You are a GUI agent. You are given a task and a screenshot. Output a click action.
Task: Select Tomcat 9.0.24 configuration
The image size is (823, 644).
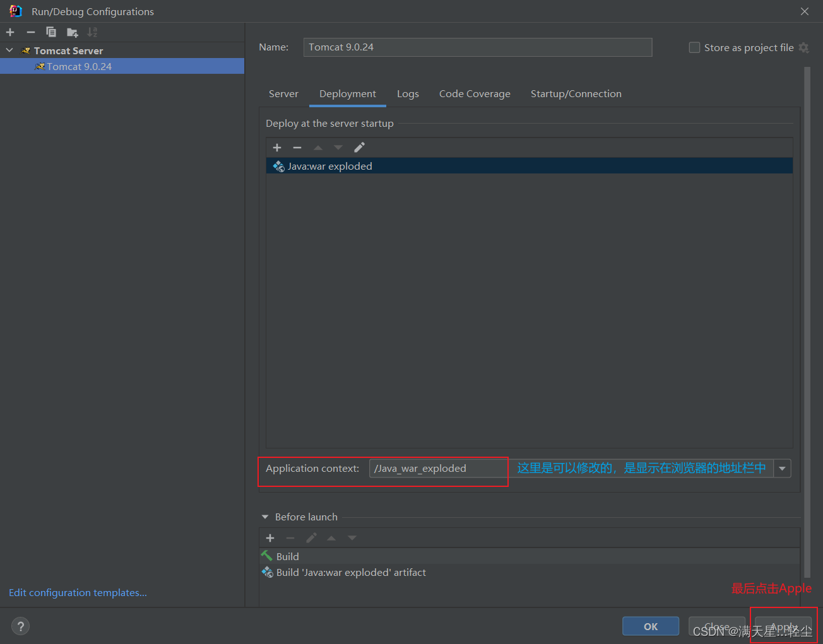[x=122, y=66]
